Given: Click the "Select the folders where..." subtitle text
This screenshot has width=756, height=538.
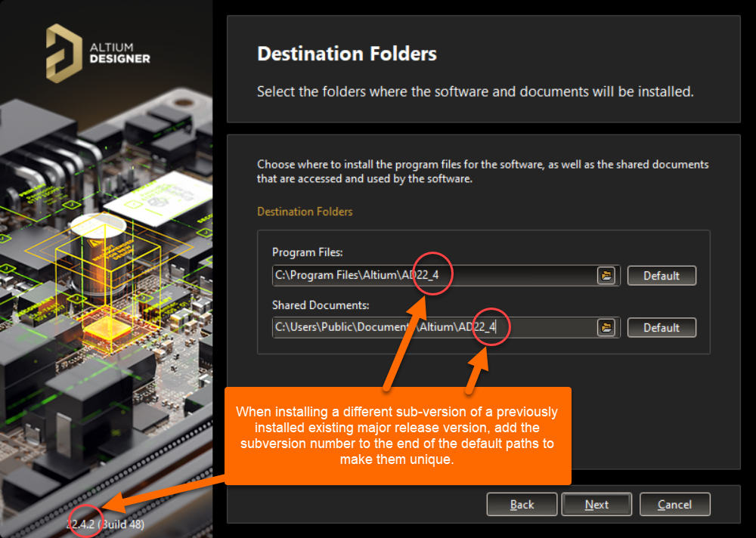Looking at the screenshot, I should point(476,91).
